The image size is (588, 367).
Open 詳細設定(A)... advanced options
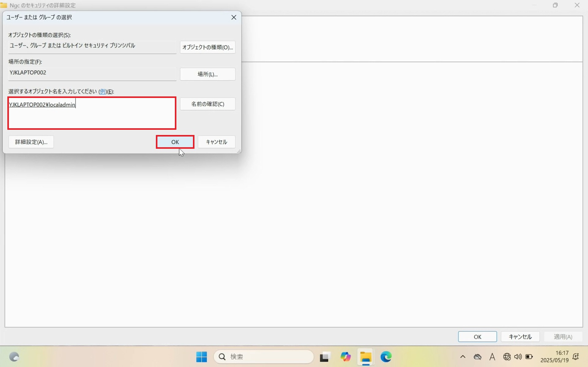(x=31, y=142)
